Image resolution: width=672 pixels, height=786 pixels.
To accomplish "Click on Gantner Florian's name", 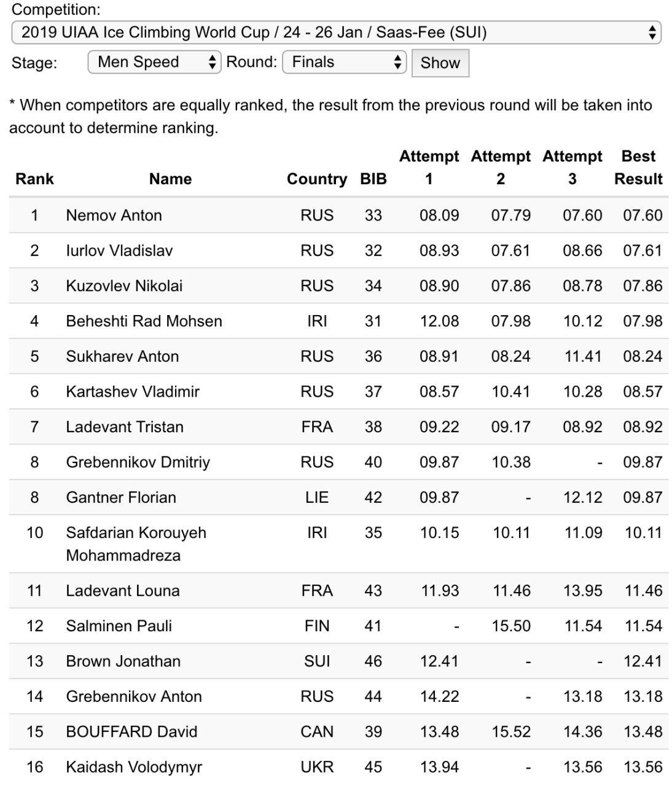I will tap(121, 497).
